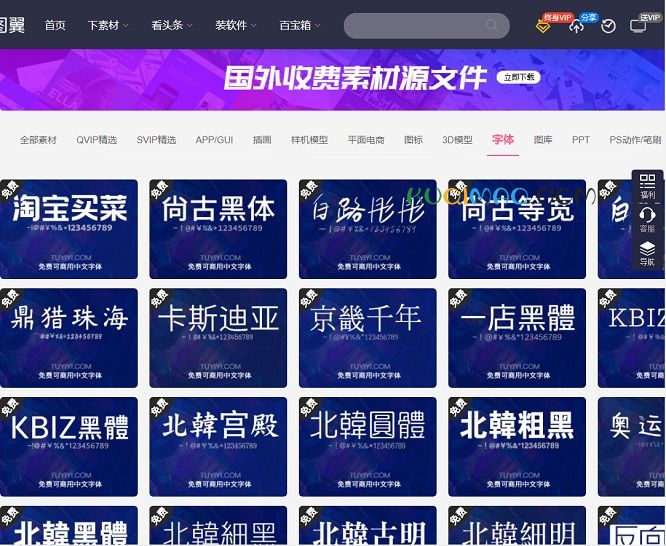Click the search magnifier icon
The width and height of the screenshot is (666, 546).
491,26
